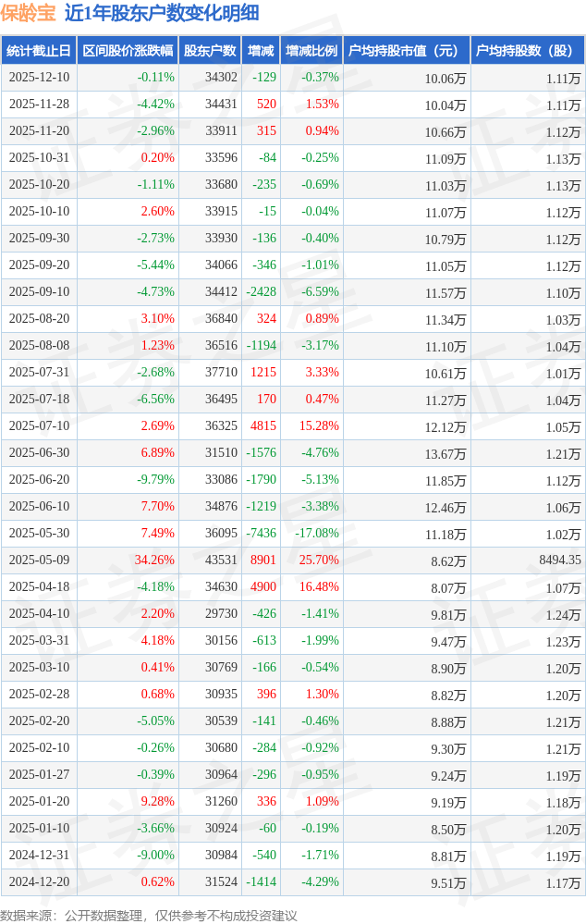Click the 统计截止日 column header

coord(39,51)
